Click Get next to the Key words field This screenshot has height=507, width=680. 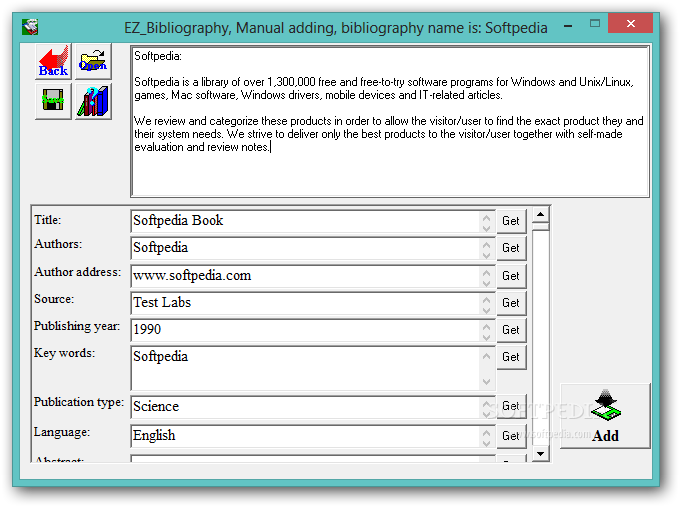(x=511, y=357)
